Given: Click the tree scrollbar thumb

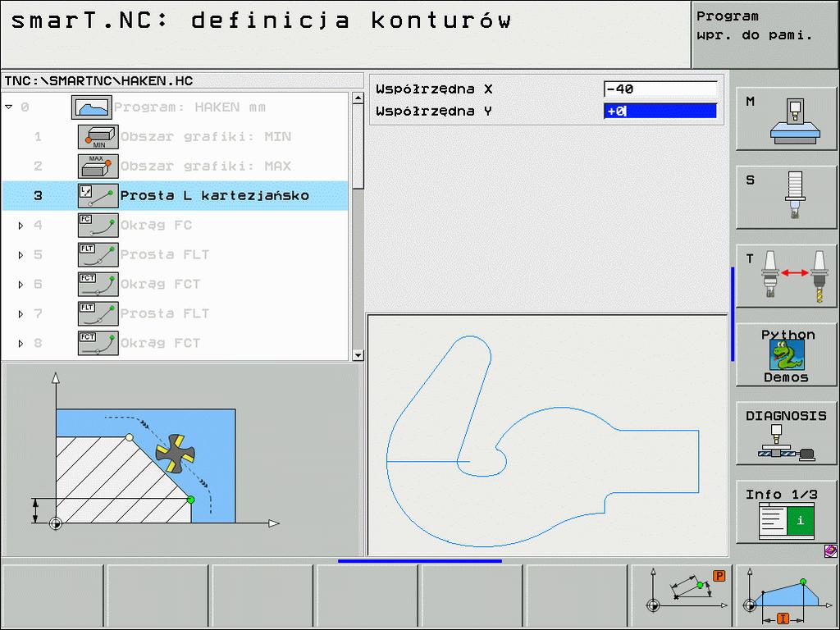Looking at the screenshot, I should (358, 146).
